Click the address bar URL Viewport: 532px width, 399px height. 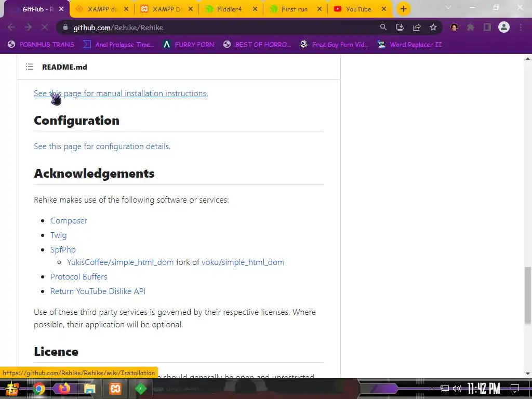tap(118, 28)
